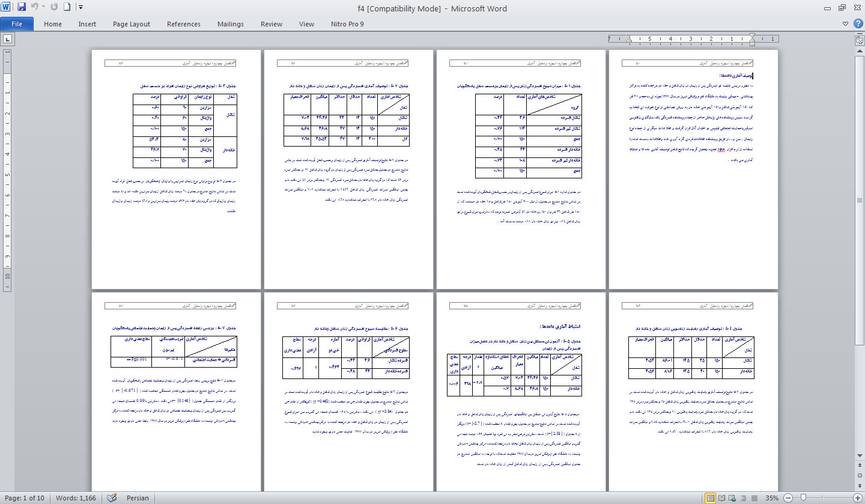Open the References tab

pos(184,24)
